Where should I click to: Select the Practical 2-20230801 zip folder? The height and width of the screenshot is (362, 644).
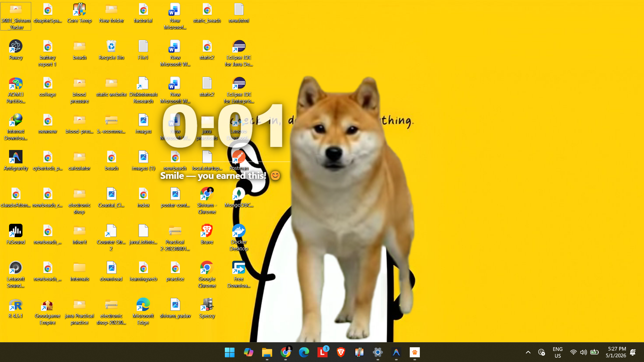(175, 238)
